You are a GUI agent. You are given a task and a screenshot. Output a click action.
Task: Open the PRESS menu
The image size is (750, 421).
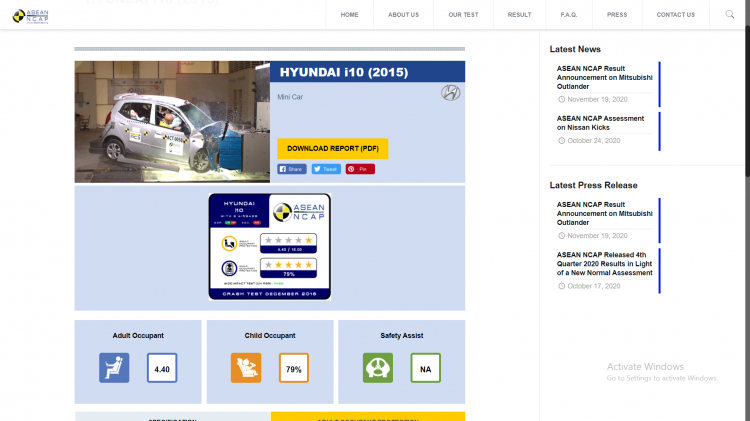(617, 15)
